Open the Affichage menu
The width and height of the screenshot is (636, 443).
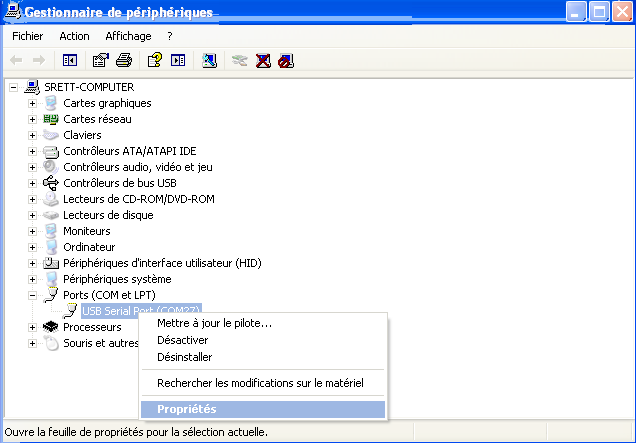[x=128, y=36]
